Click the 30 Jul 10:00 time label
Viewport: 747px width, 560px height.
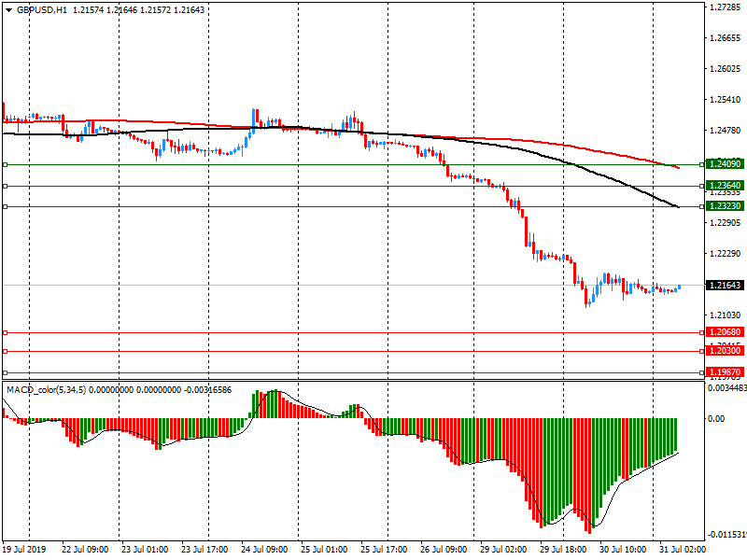623,550
